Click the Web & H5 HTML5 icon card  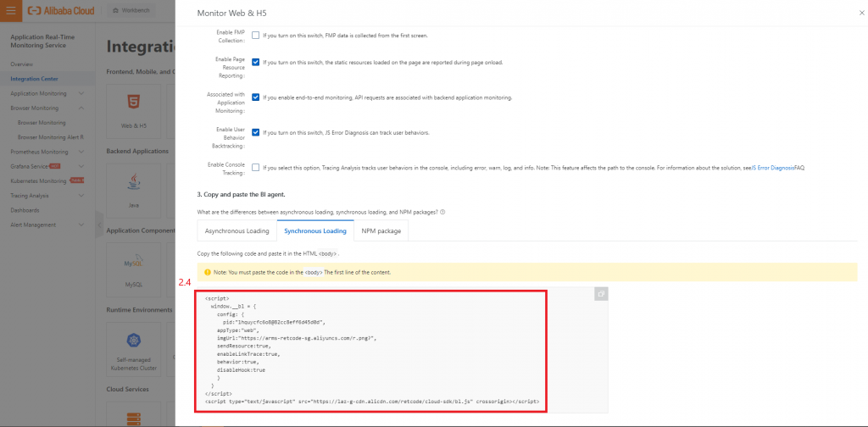[x=133, y=111]
